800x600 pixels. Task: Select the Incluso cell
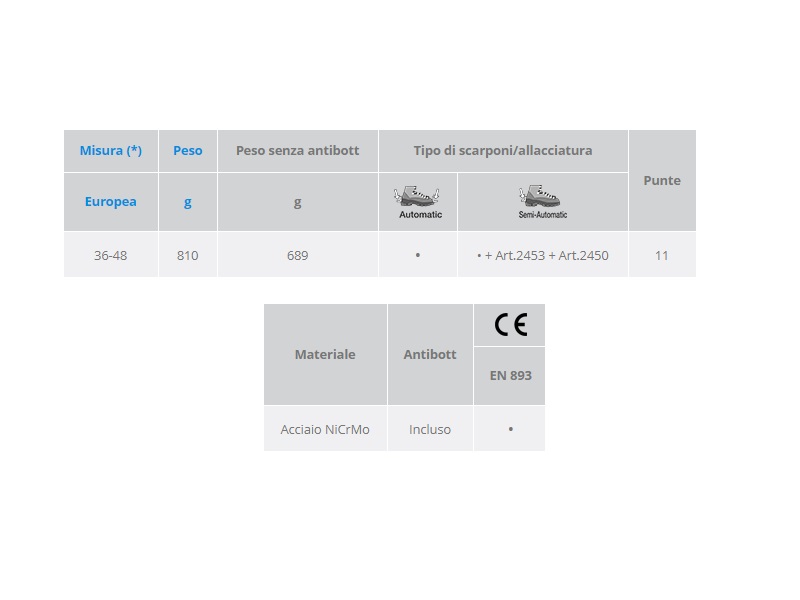point(430,429)
